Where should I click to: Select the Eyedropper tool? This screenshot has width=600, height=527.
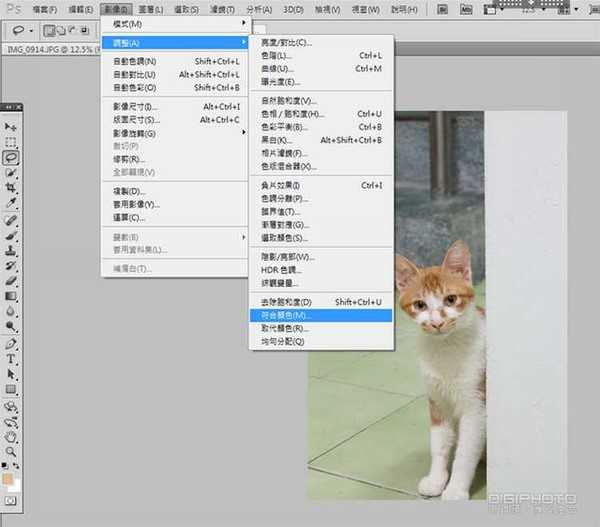(x=11, y=202)
